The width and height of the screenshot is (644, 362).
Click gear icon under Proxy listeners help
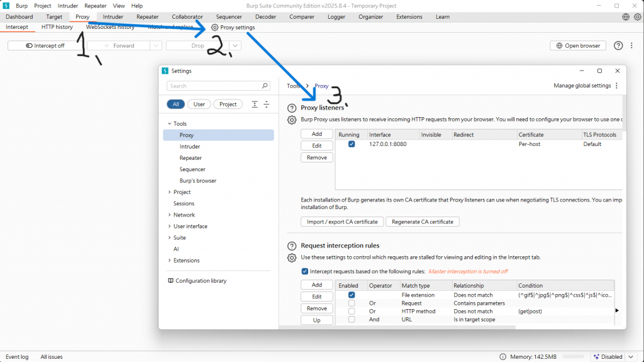[292, 120]
